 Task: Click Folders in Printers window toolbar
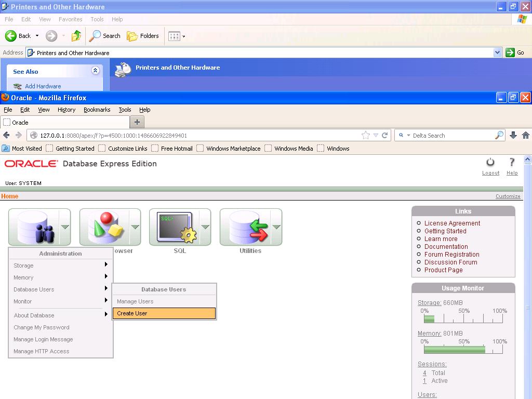[x=143, y=36]
